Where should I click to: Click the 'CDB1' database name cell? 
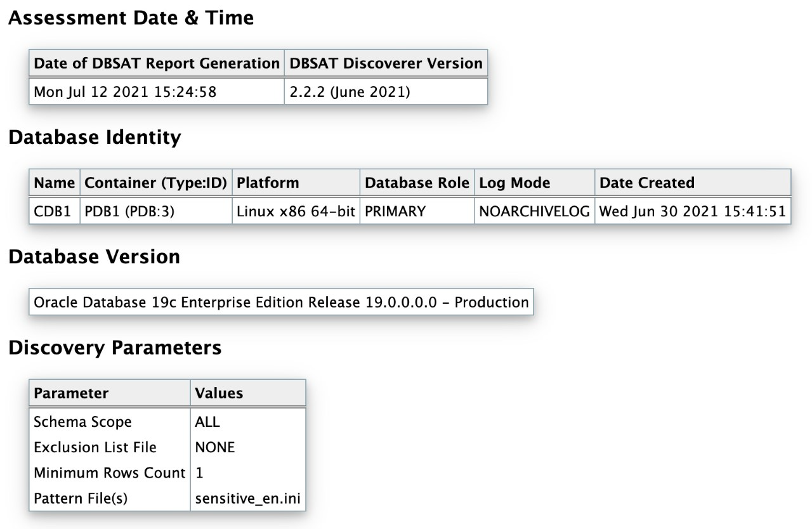click(x=55, y=211)
